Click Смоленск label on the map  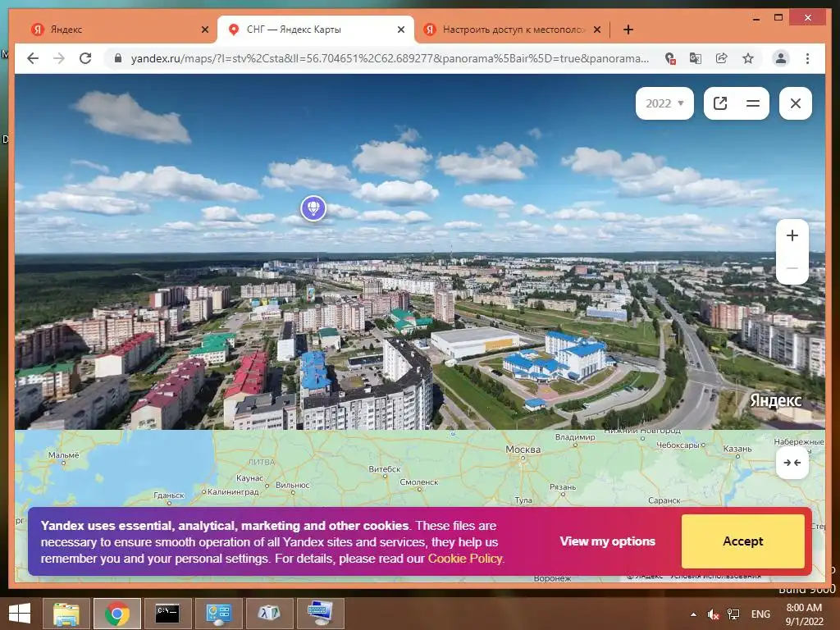419,482
